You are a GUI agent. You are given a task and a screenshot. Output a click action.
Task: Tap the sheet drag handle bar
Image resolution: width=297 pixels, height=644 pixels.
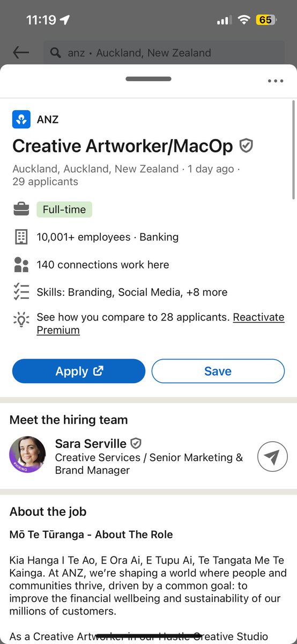(148, 79)
